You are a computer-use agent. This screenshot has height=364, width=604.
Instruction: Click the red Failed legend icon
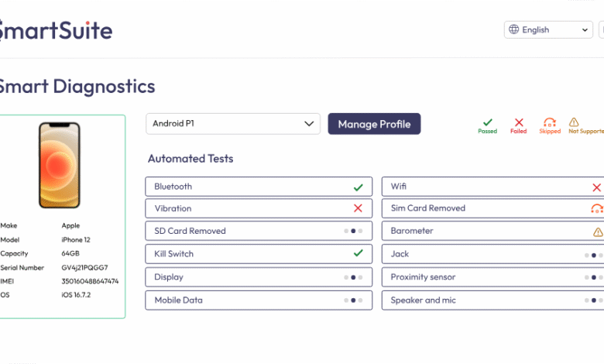(x=519, y=122)
